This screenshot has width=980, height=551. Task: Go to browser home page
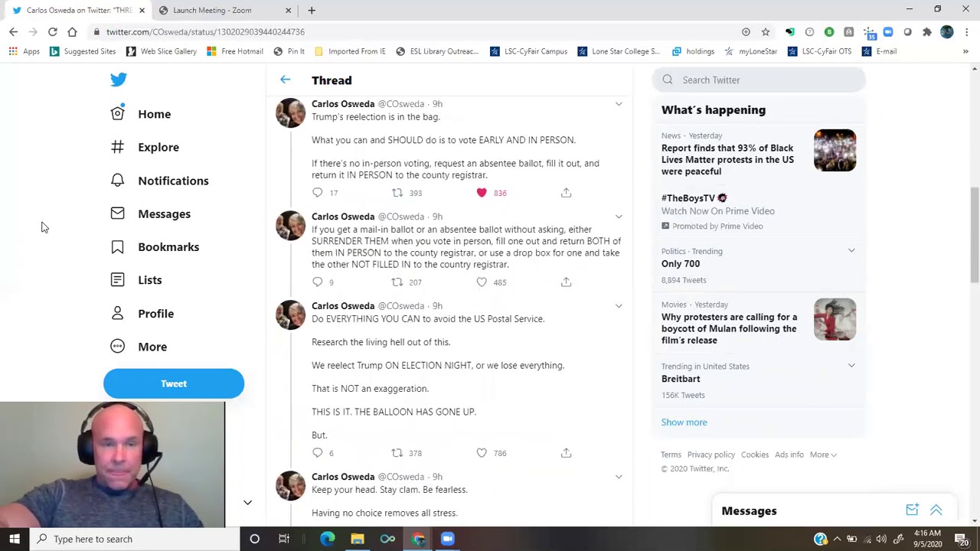72,31
